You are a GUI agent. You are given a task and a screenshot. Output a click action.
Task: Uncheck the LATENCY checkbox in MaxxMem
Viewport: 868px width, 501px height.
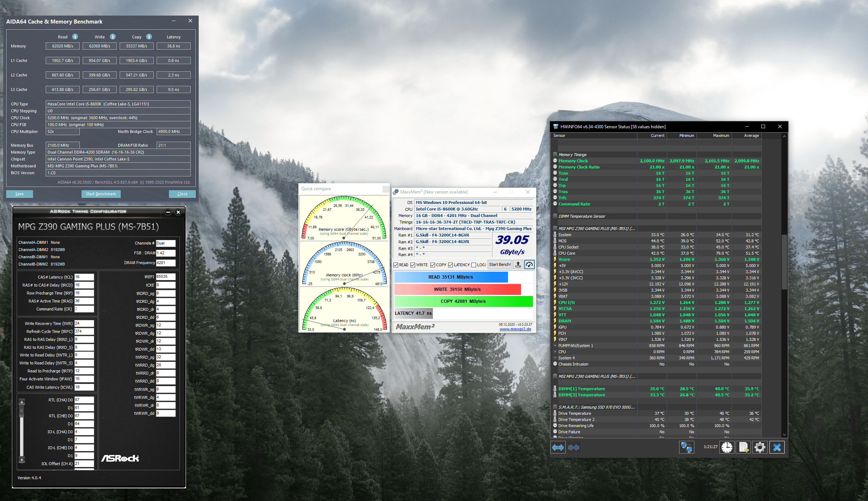[450, 265]
